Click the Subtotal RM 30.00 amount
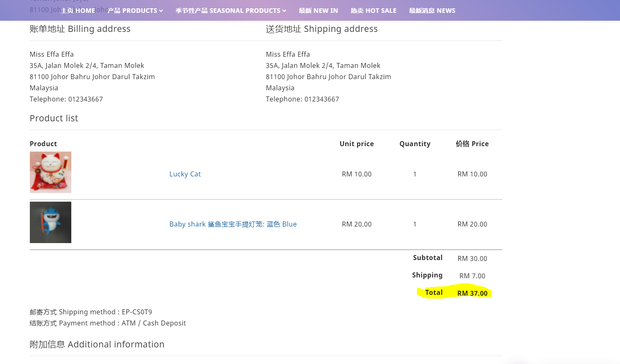620x364 pixels. (x=472, y=259)
